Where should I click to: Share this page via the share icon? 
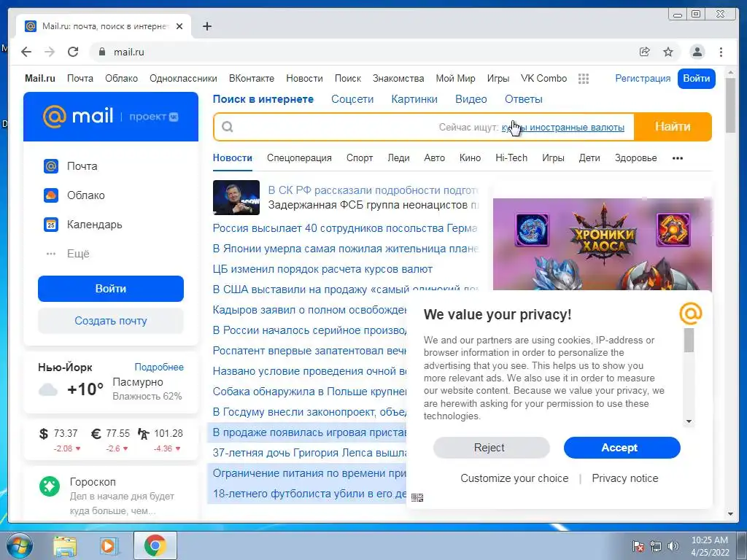tap(645, 52)
